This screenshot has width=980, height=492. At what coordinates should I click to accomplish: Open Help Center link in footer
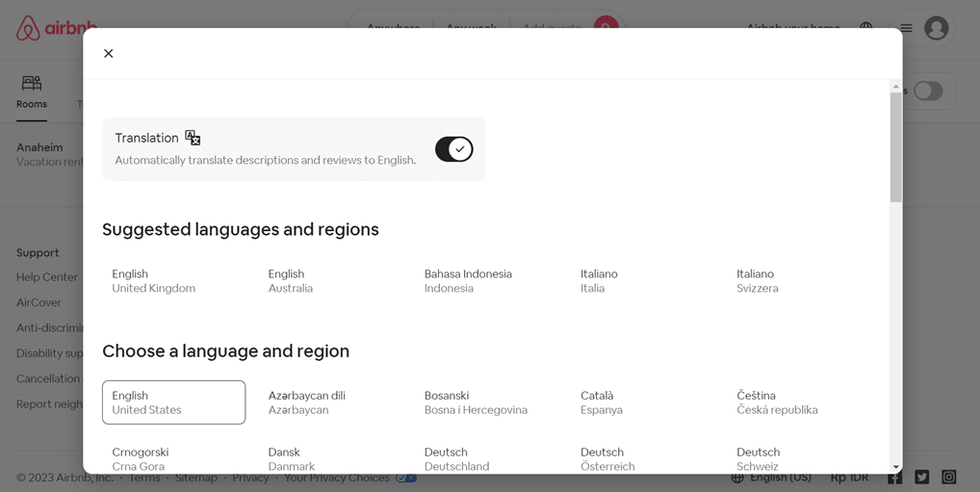click(47, 277)
